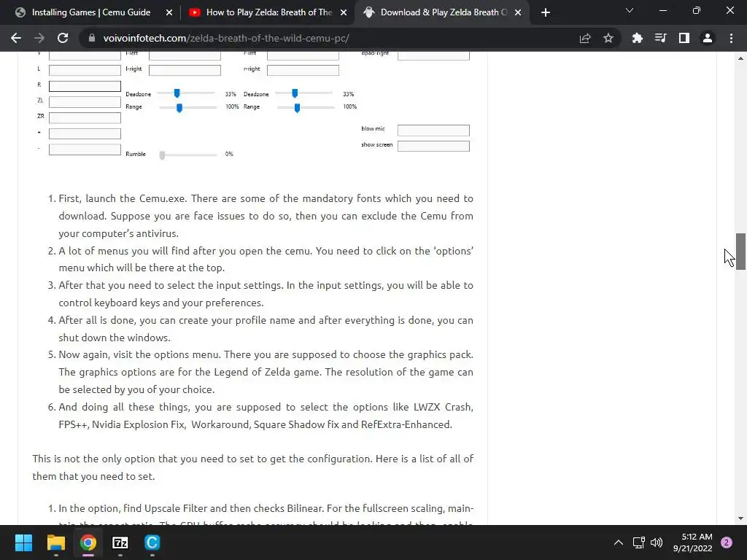Close the Download & Play Zelda tab
747x560 pixels.
[x=518, y=13]
